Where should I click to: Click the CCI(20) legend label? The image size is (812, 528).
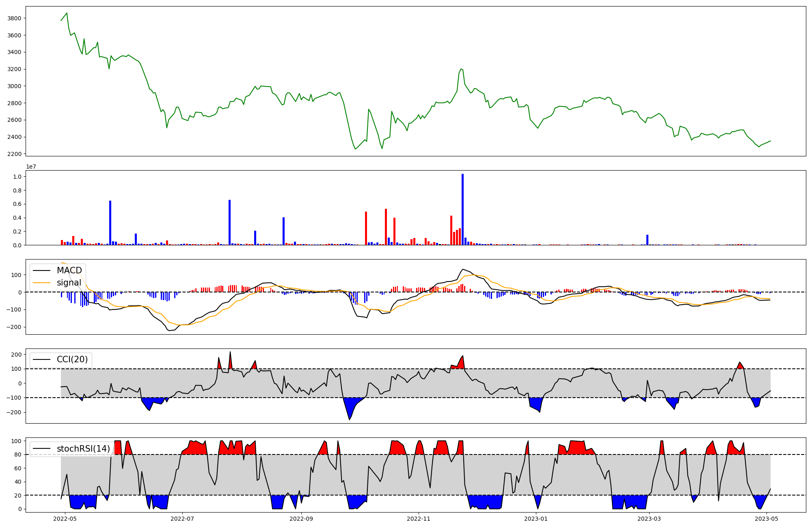click(72, 359)
